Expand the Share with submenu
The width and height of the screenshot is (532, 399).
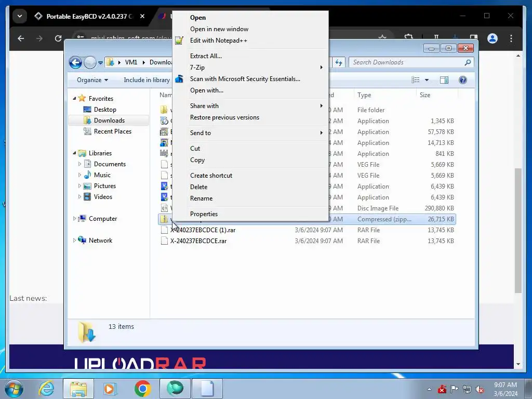tap(250, 106)
